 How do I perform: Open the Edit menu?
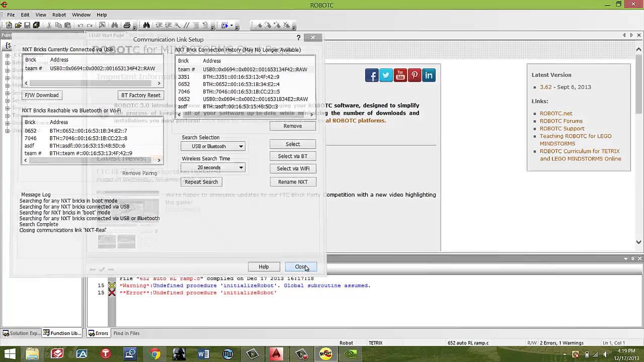25,15
